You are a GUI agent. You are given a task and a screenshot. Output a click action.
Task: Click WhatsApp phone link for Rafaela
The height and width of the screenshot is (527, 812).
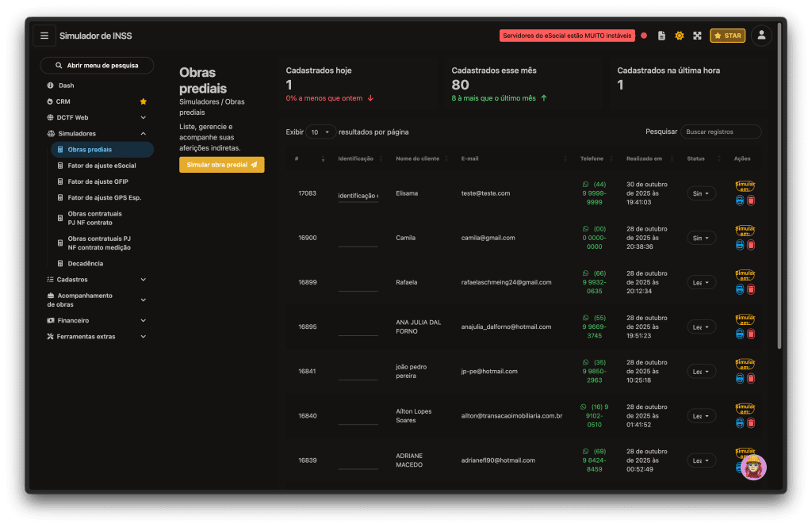pos(594,282)
